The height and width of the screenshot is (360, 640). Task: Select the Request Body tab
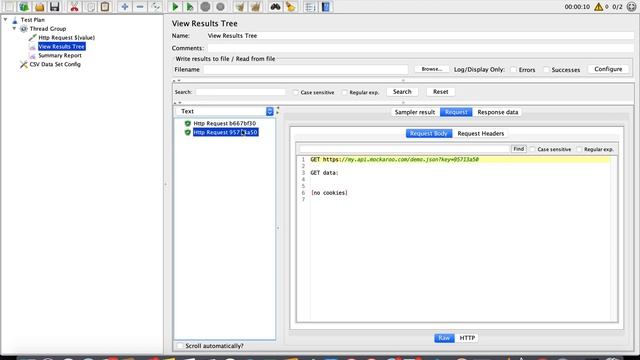point(429,133)
